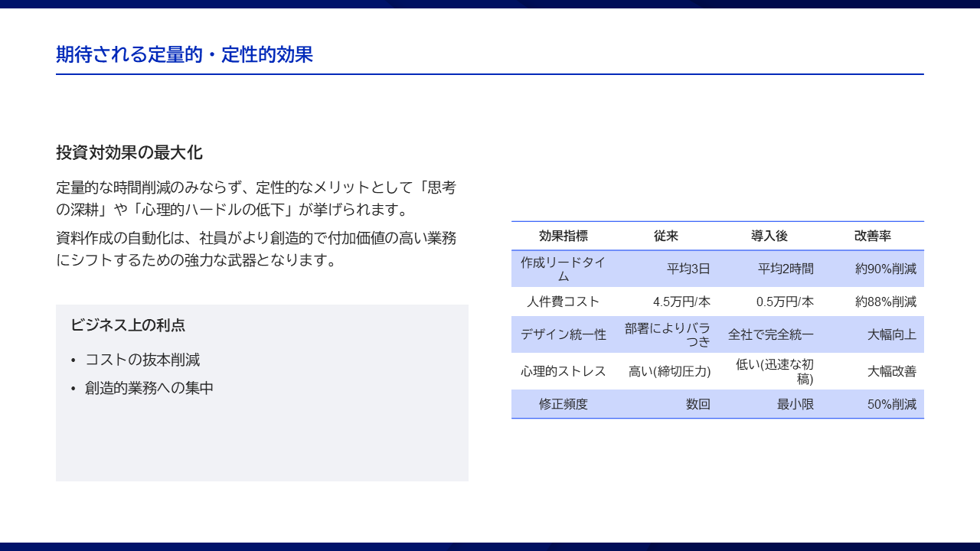
Task: Select the 効果指標 table header
Action: (563, 236)
